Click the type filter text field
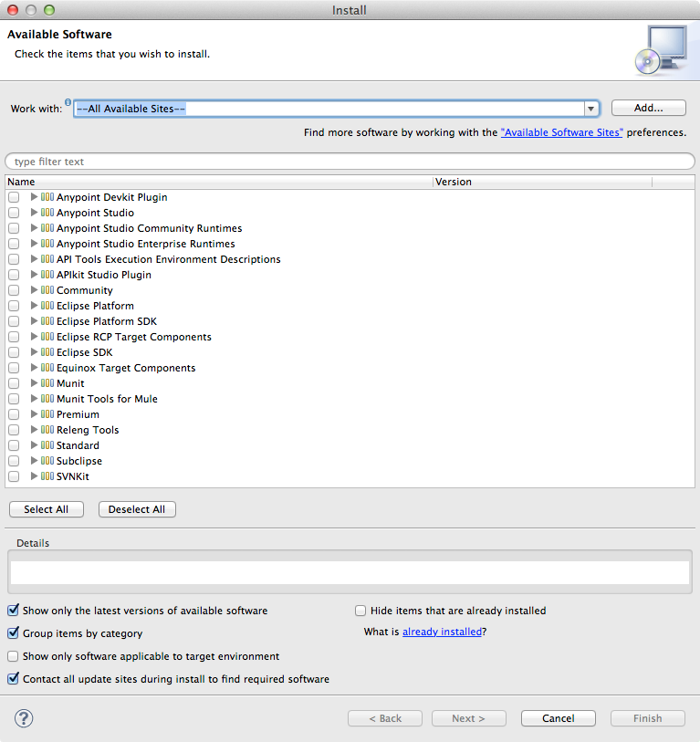Screen dimensions: 700x742 point(350,162)
